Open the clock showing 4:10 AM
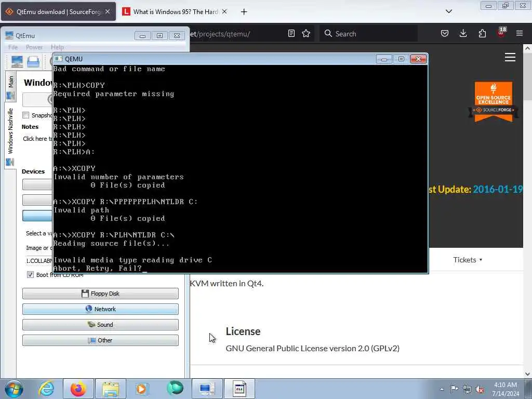Viewport: 532px width, 399px height. (x=506, y=389)
